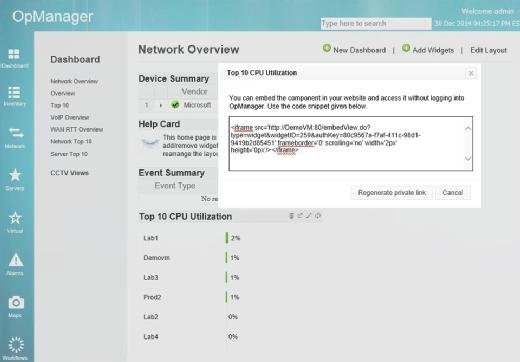The width and height of the screenshot is (520, 362).
Task: Open Network Top 10 in Dashboard list
Action: pos(71,141)
